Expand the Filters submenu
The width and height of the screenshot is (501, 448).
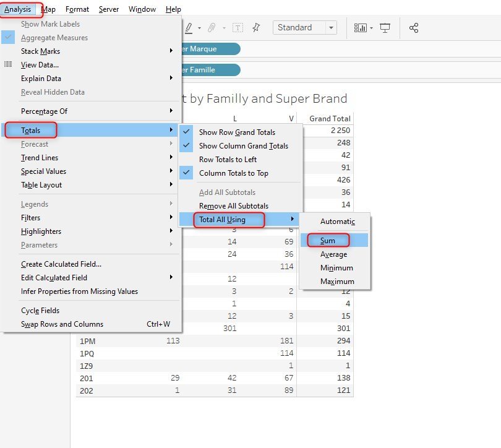(171, 217)
